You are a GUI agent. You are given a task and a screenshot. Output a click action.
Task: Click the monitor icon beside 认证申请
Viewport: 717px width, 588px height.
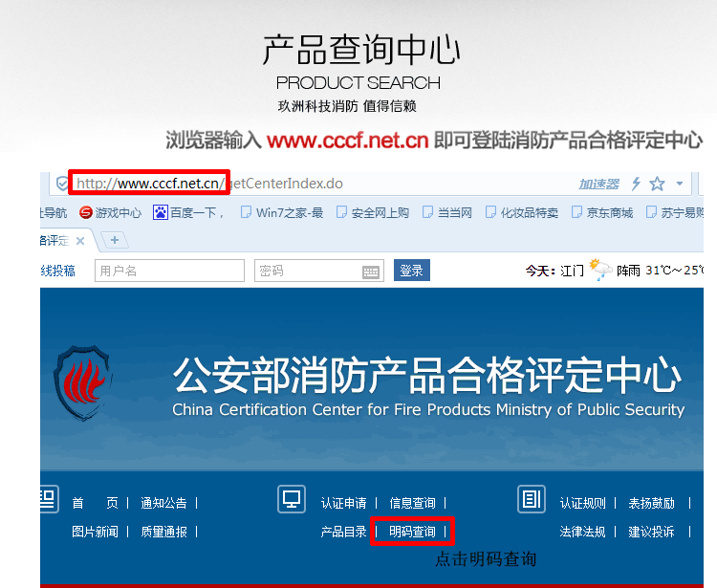(292, 499)
